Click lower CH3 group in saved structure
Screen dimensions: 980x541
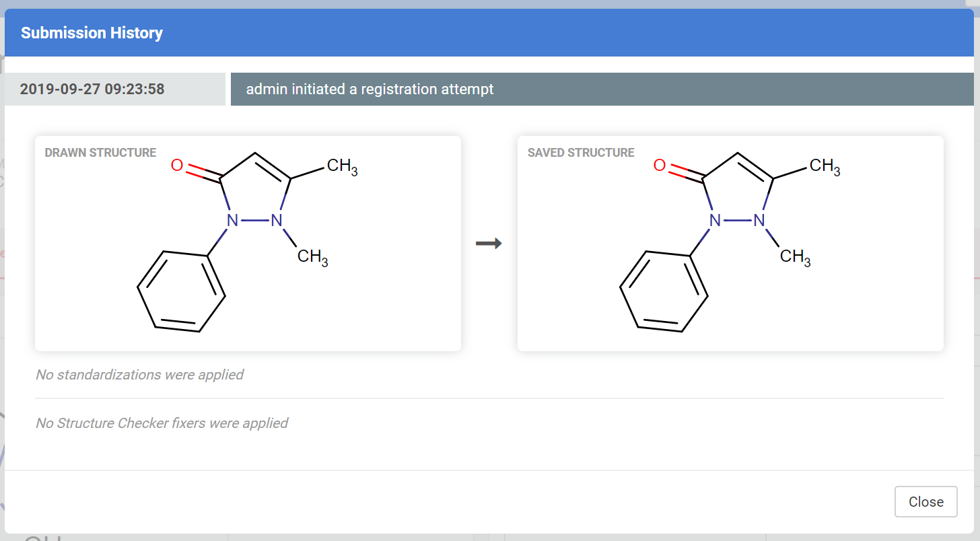pyautogui.click(x=795, y=257)
